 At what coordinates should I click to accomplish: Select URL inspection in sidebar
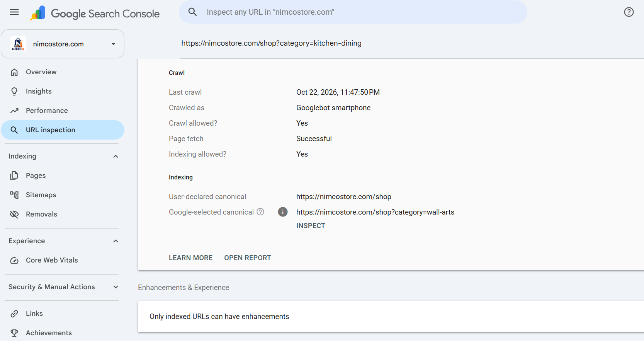(x=63, y=130)
